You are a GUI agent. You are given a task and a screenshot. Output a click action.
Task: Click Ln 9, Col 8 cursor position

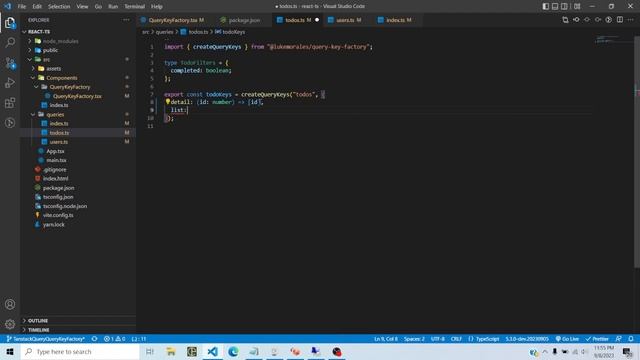pyautogui.click(x=386, y=339)
